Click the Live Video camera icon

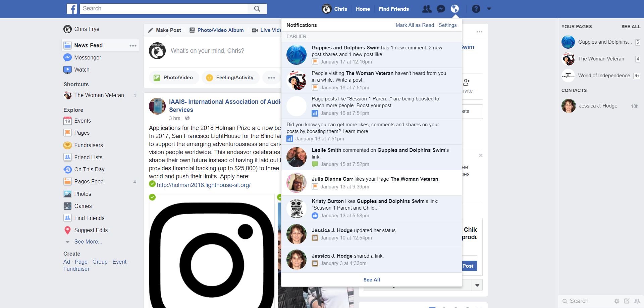(x=255, y=30)
